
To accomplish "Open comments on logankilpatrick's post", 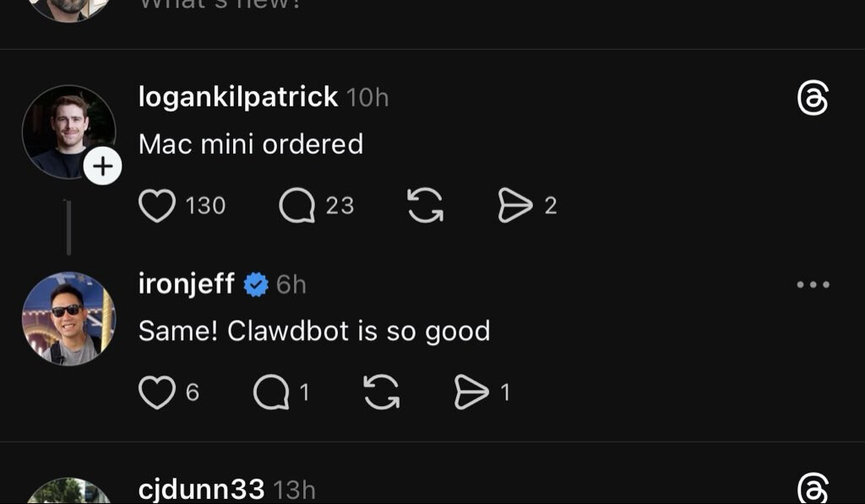I will pos(296,206).
